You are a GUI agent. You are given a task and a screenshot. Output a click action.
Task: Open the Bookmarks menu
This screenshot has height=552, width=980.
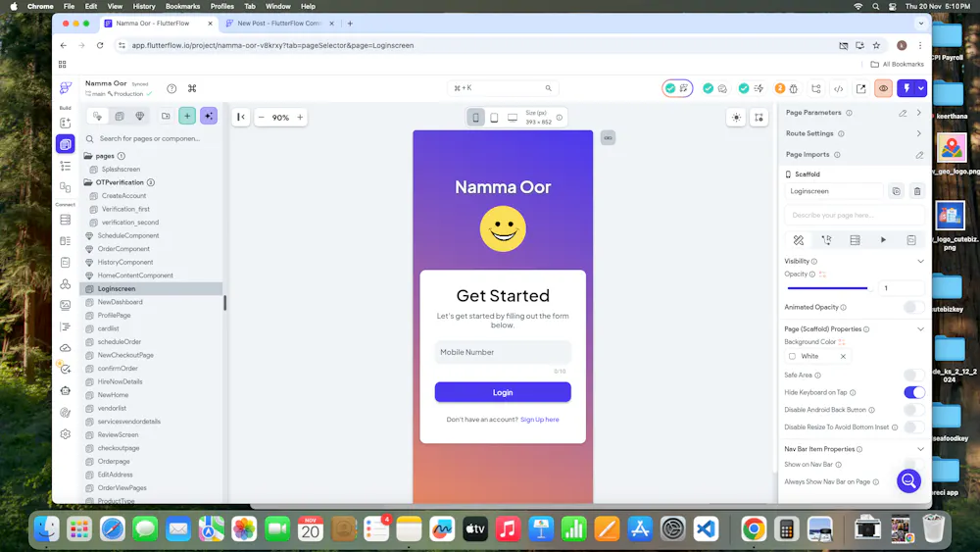pyautogui.click(x=182, y=6)
